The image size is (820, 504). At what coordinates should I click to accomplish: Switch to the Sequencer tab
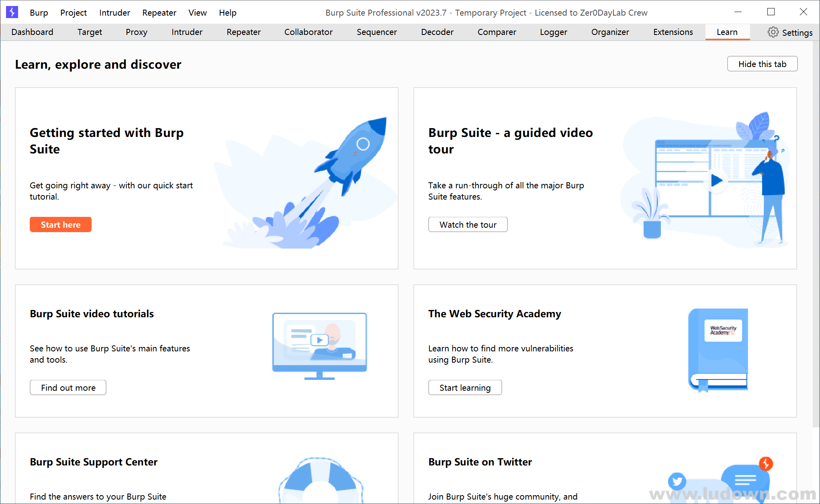pyautogui.click(x=377, y=32)
